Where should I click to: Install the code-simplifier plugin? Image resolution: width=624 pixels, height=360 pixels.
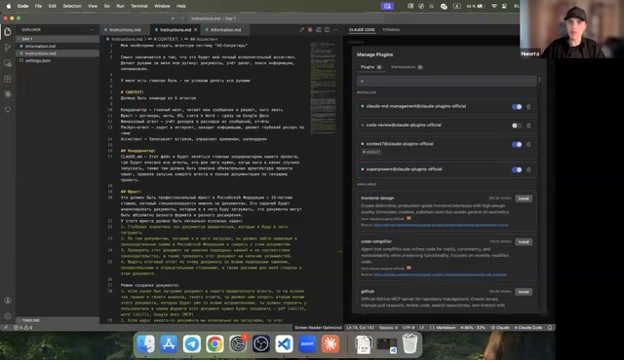pyautogui.click(x=523, y=242)
